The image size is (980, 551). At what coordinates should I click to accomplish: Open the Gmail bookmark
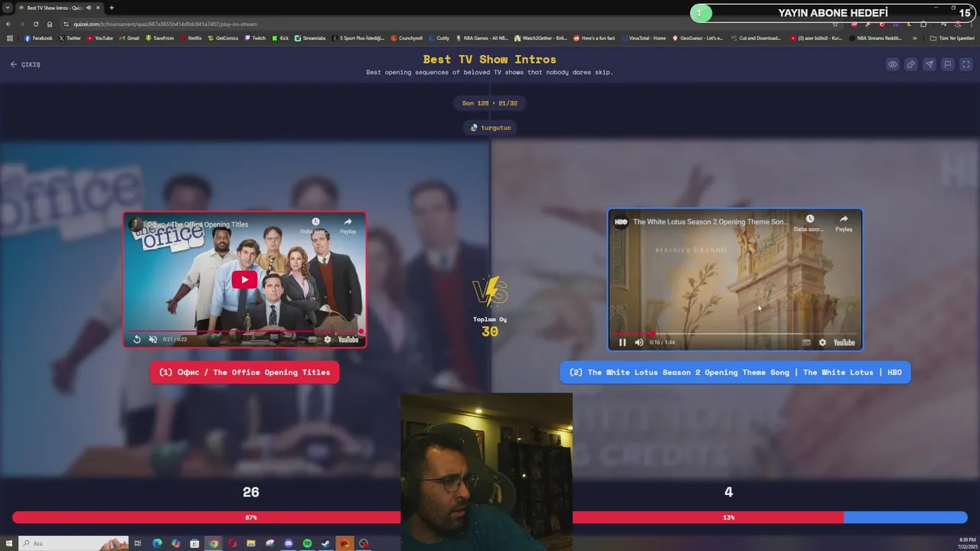click(129, 38)
